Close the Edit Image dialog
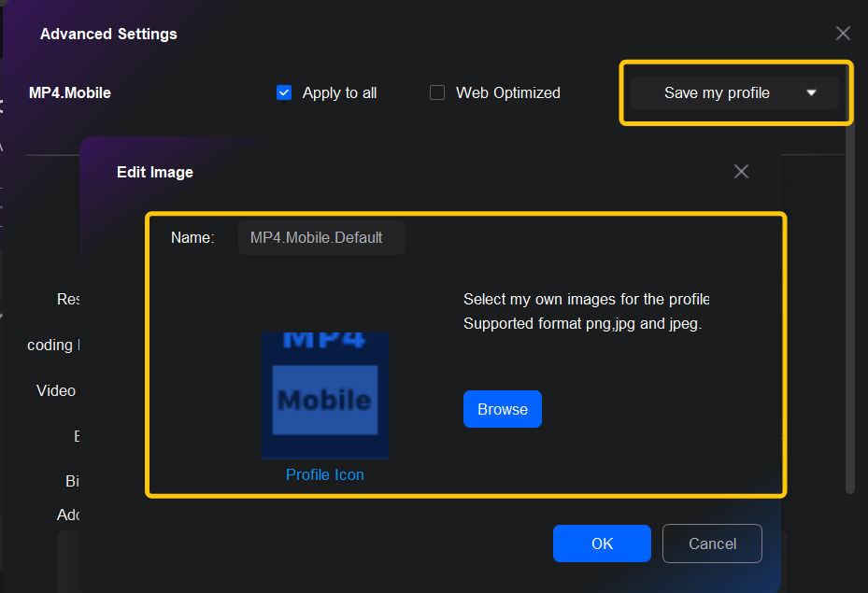868x593 pixels. coord(741,172)
